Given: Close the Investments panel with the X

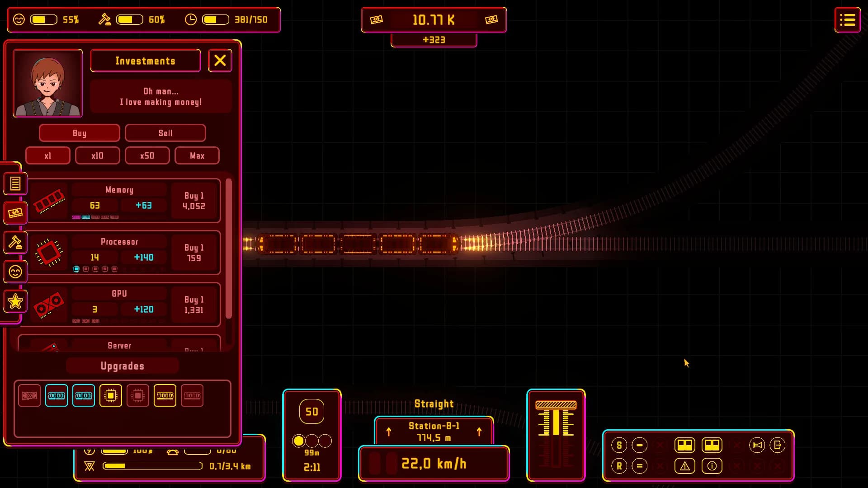Looking at the screenshot, I should 220,61.
